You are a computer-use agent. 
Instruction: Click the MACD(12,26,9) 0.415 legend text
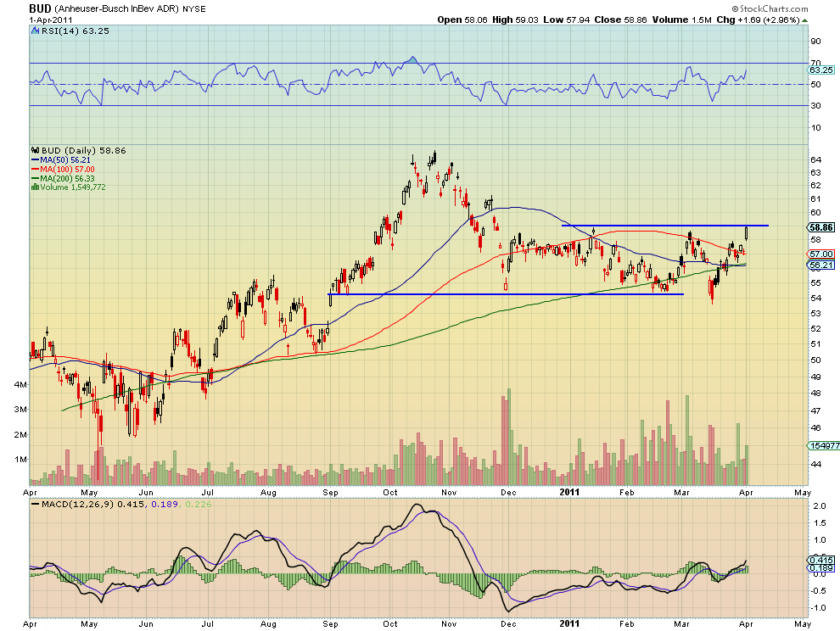coord(93,504)
